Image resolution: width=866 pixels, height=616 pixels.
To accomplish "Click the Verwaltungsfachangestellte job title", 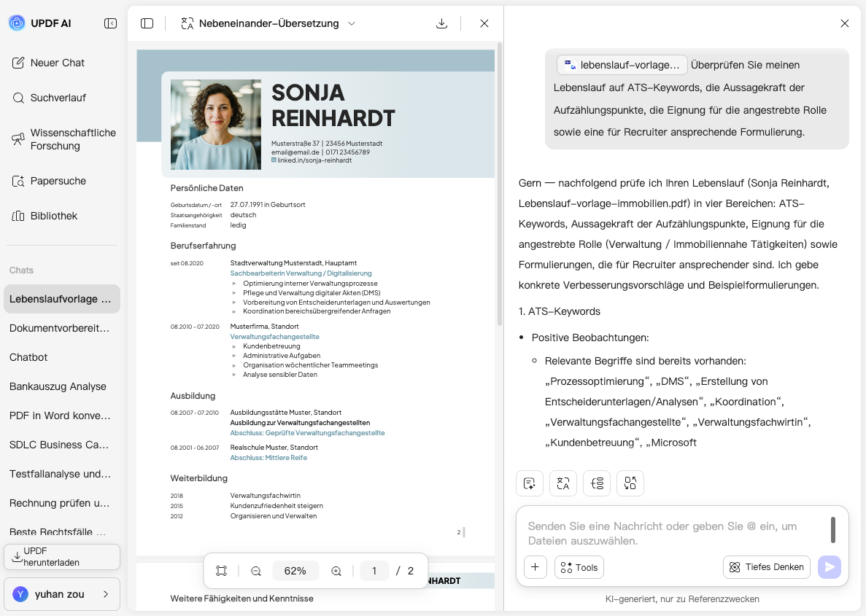I will point(274,336).
